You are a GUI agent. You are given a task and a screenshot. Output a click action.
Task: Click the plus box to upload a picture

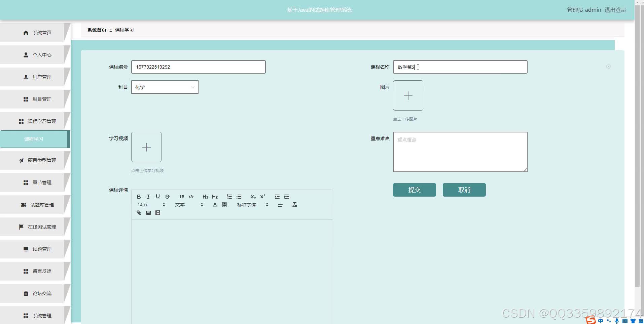click(x=408, y=95)
